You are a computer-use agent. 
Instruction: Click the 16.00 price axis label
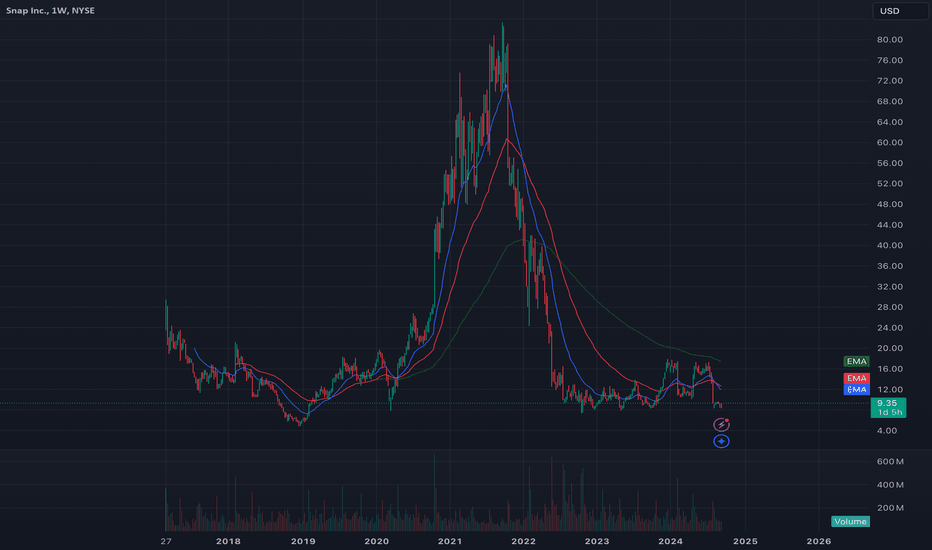tap(890, 369)
